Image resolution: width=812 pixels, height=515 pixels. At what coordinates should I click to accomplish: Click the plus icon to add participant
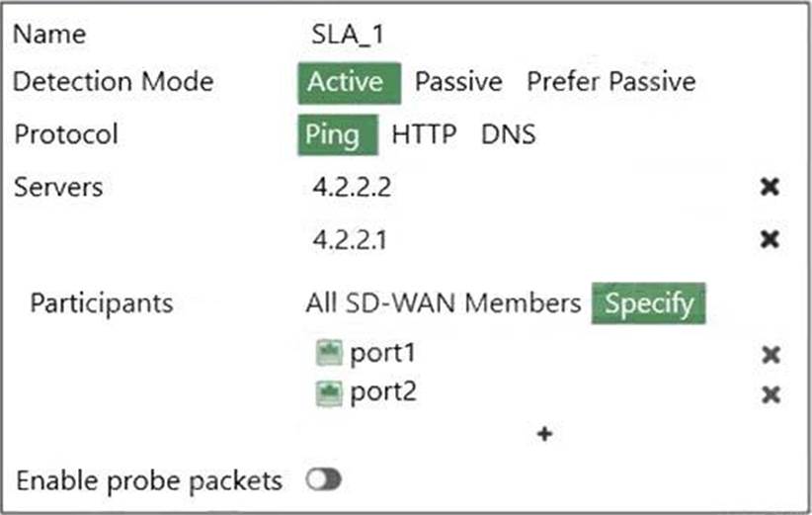[x=543, y=434]
